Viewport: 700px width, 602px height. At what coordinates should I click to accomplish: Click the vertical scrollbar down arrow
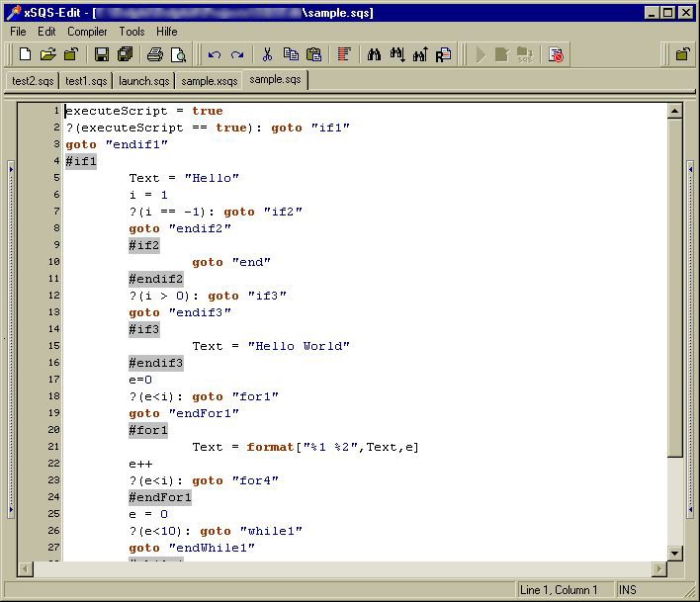(x=675, y=554)
